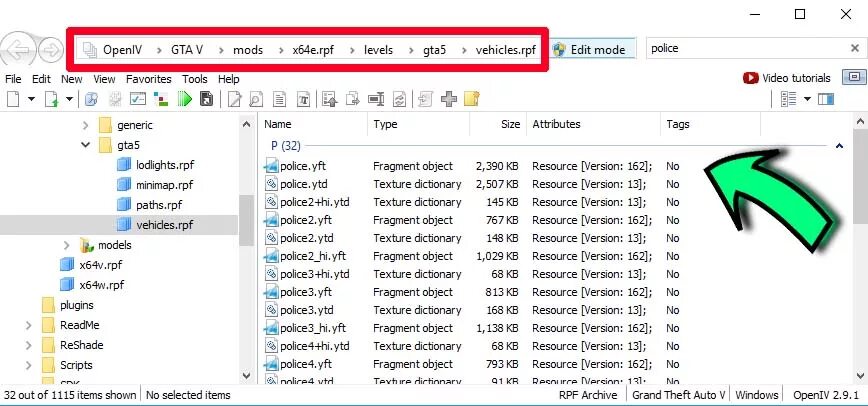The image size is (868, 406).
Task: Open the new file dropdown arrow
Action: click(31, 99)
